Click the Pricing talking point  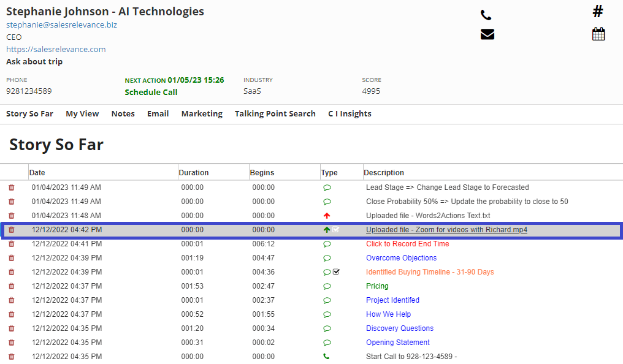[x=377, y=286]
